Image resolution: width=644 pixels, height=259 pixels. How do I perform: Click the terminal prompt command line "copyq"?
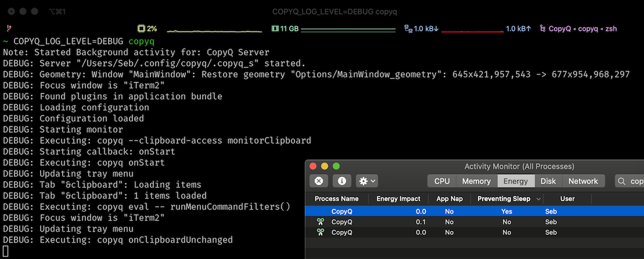coord(141,41)
